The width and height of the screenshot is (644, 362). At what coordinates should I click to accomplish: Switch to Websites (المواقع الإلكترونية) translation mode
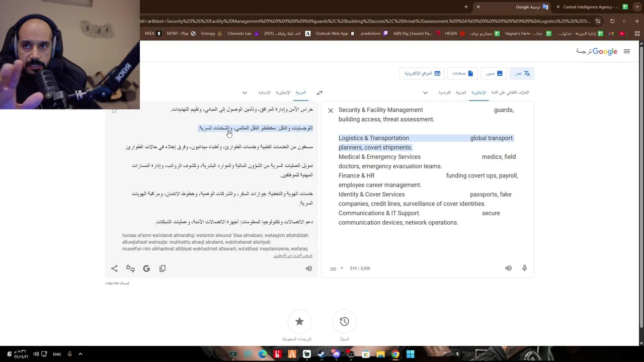pos(422,73)
